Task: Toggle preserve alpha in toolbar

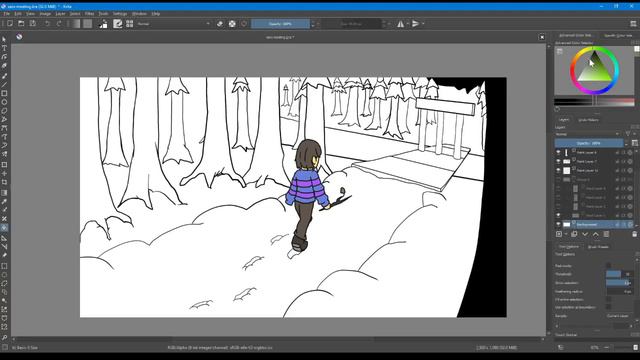Action: pos(232,24)
